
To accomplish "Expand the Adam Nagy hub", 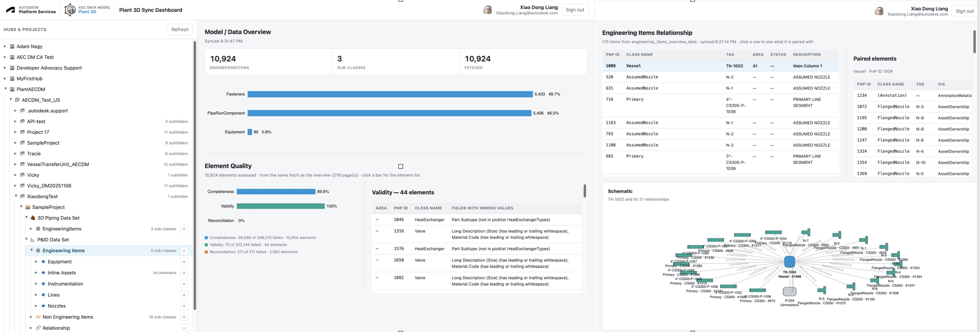I will coord(5,46).
